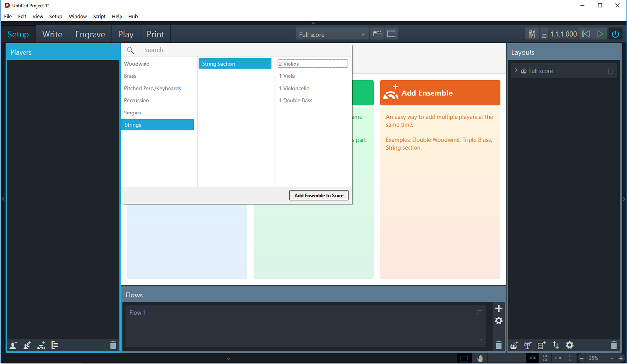Switch to Engrave mode tab
This screenshot has width=627, height=364.
coord(90,34)
